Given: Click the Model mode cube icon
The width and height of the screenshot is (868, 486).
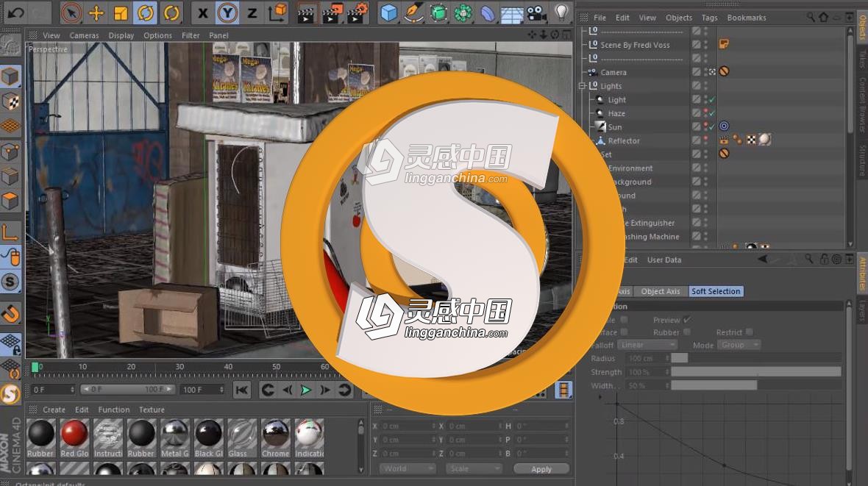Looking at the screenshot, I should pos(10,77).
